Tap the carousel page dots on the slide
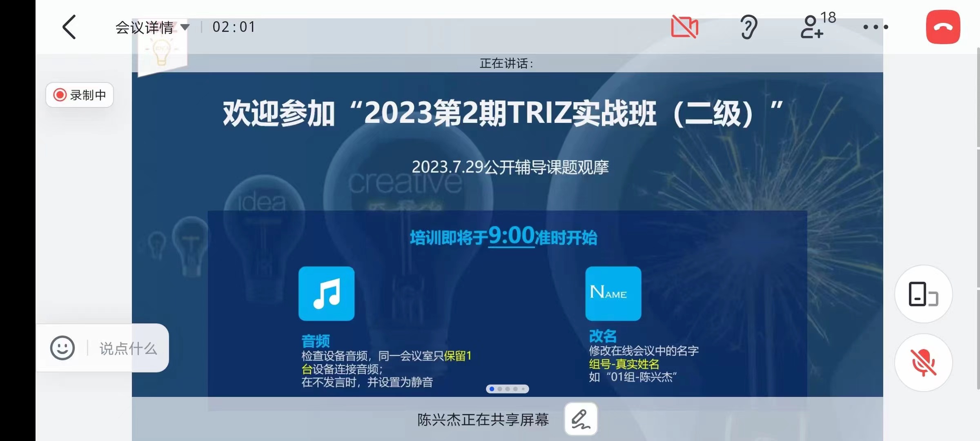 click(507, 388)
